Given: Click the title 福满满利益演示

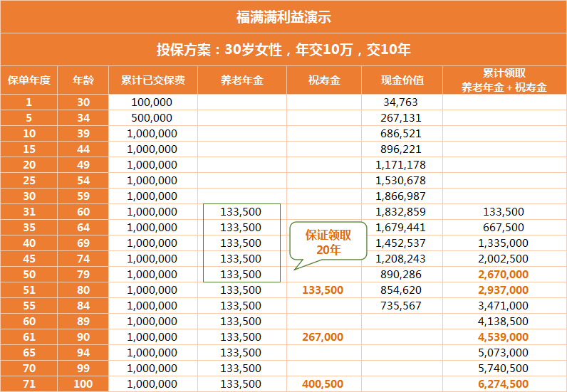Looking at the screenshot, I should [x=283, y=17].
